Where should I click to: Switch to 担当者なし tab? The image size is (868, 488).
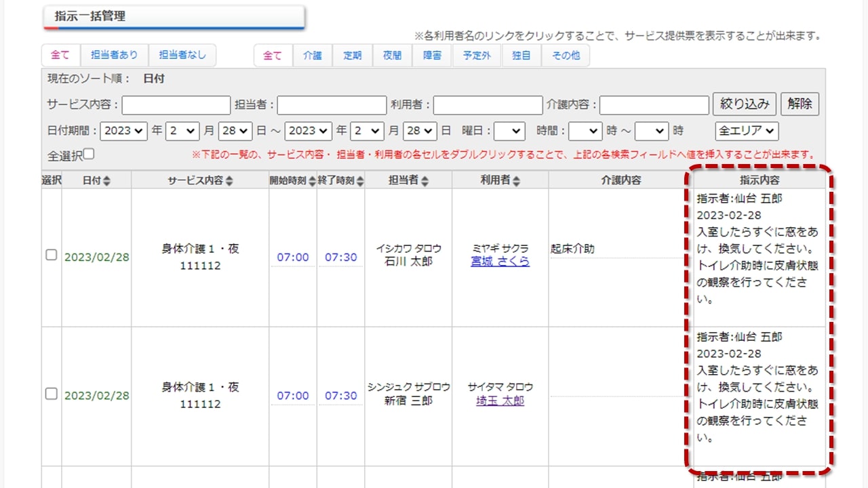(182, 56)
